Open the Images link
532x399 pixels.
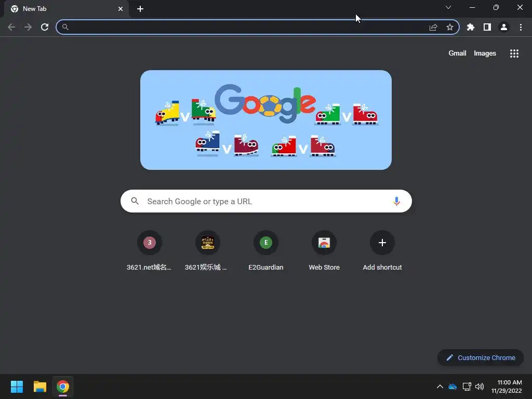point(485,54)
